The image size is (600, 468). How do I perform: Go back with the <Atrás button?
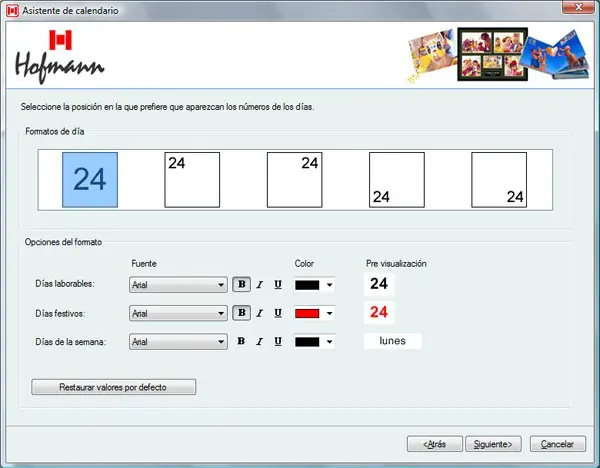coord(435,444)
